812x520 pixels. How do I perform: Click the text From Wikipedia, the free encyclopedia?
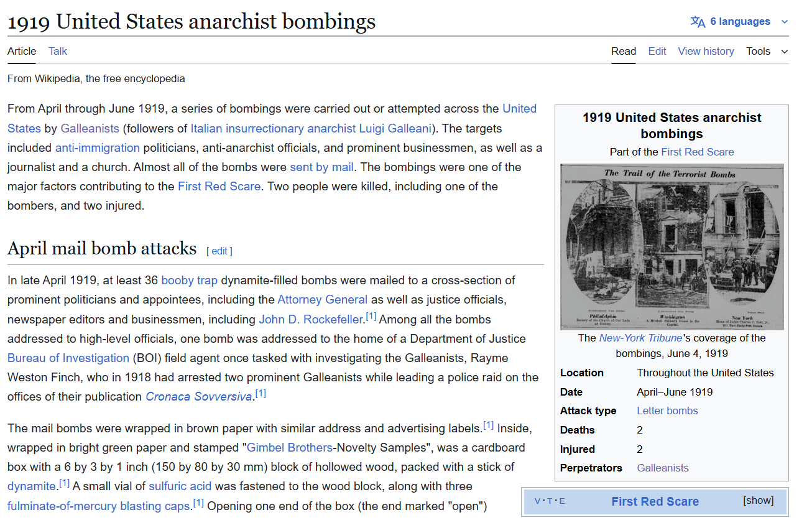(x=96, y=79)
